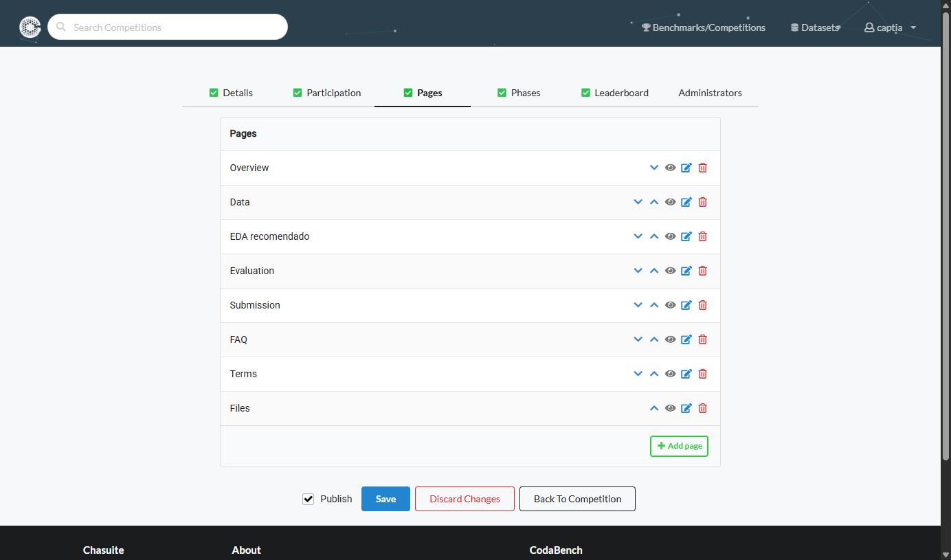The width and height of the screenshot is (951, 560).
Task: Focus the Search Competitions field
Action: pyautogui.click(x=168, y=27)
